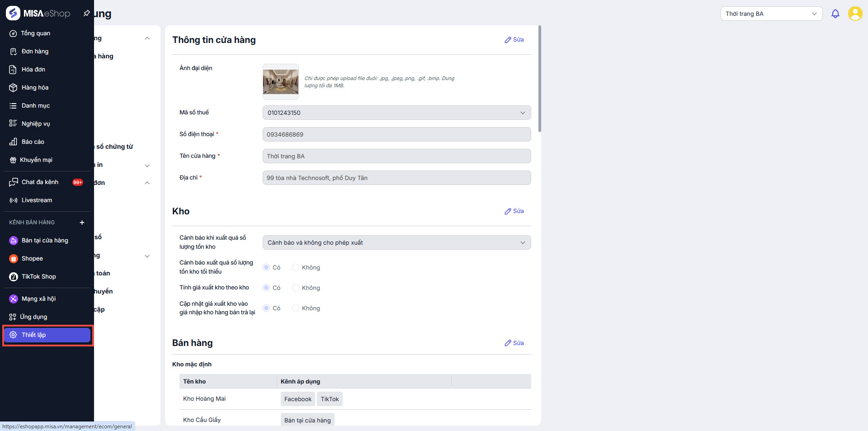Expand the stock warning dropdown

point(396,243)
